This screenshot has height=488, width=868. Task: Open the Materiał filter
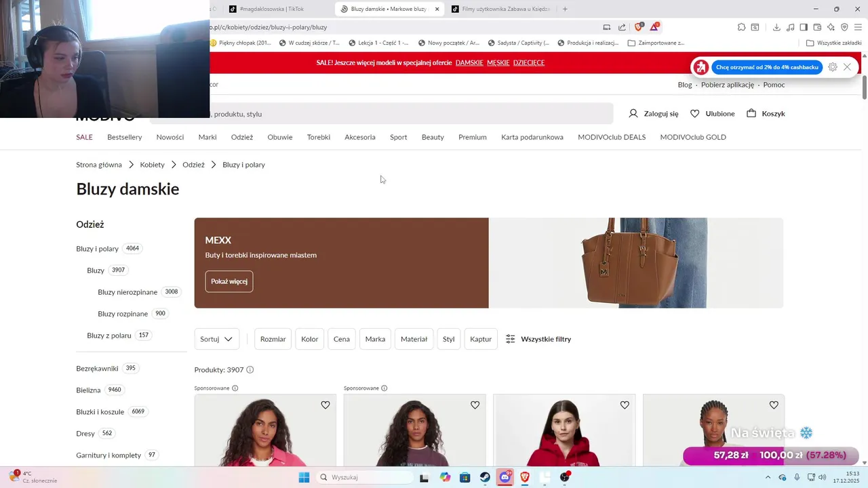point(414,339)
